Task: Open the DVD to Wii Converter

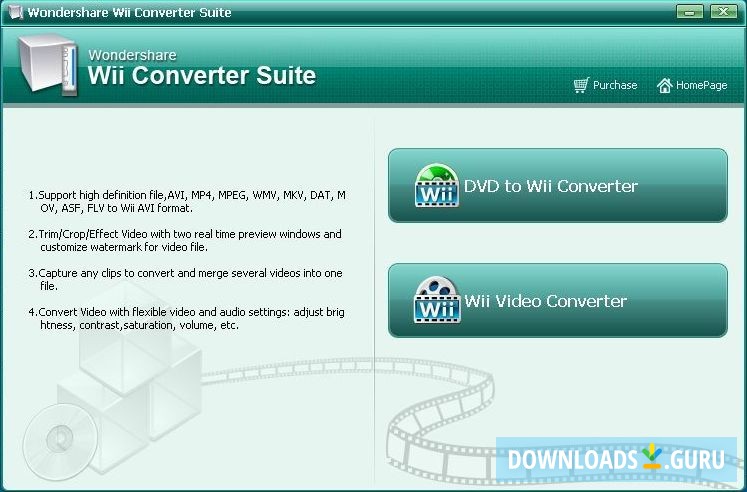Action: coord(558,185)
